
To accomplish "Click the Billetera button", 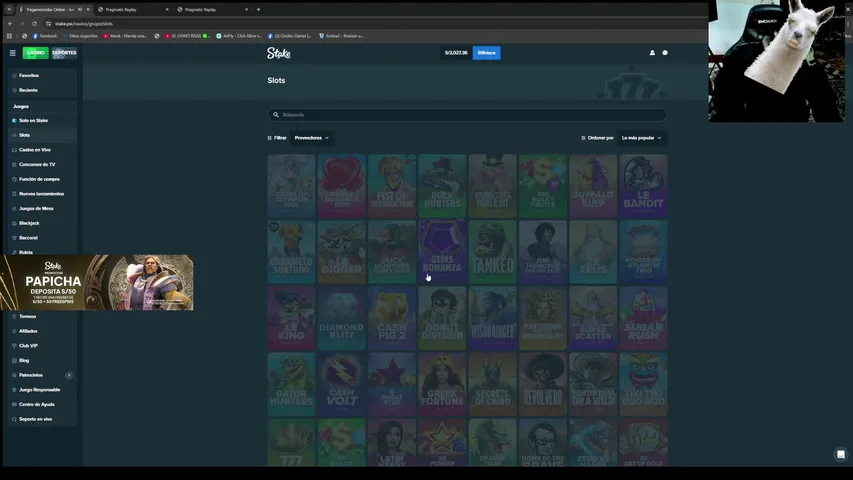I will point(486,53).
